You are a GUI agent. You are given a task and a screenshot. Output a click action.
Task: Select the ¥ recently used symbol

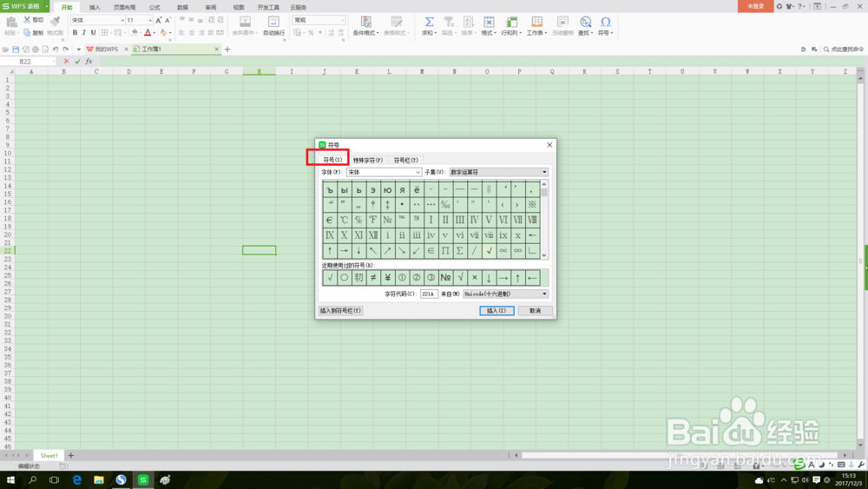coord(387,277)
